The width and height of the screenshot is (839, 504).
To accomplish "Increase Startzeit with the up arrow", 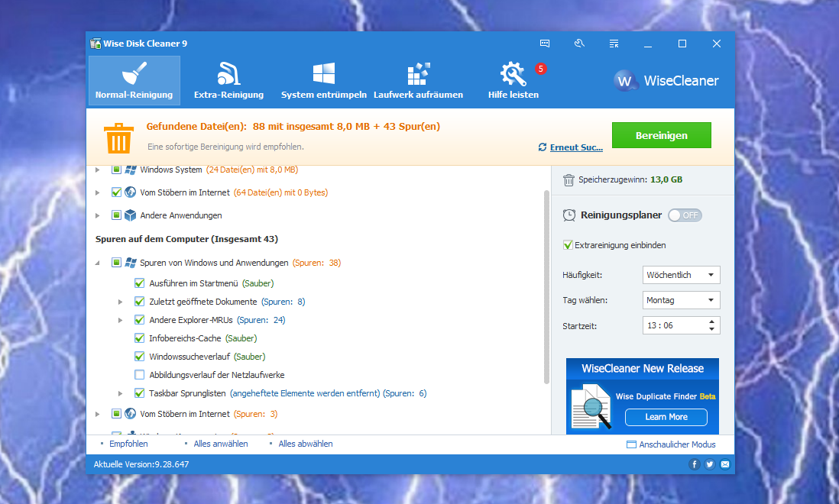I will click(x=711, y=321).
